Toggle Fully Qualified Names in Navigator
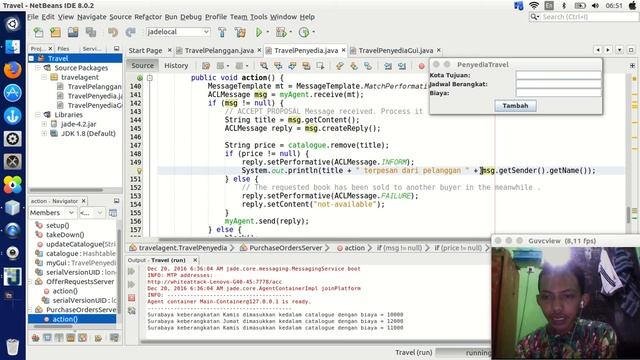This screenshot has height=360, width=640. tap(98, 338)
